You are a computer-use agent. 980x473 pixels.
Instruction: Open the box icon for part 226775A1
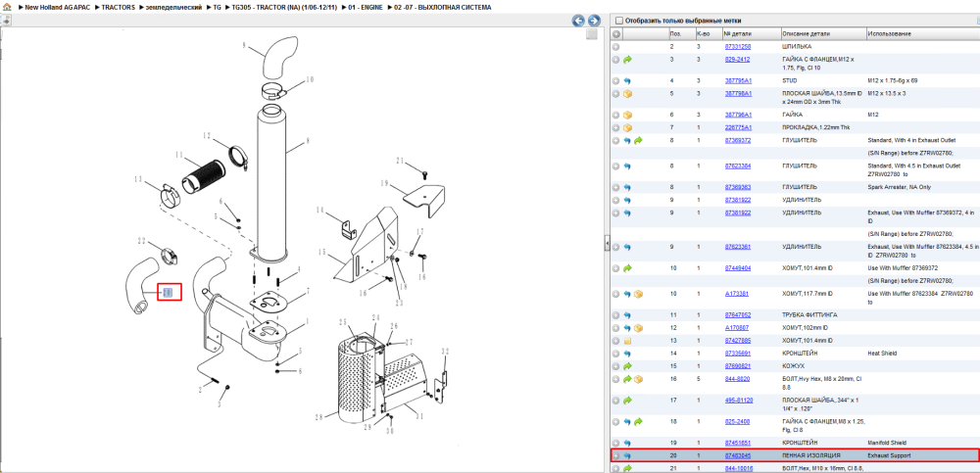627,128
